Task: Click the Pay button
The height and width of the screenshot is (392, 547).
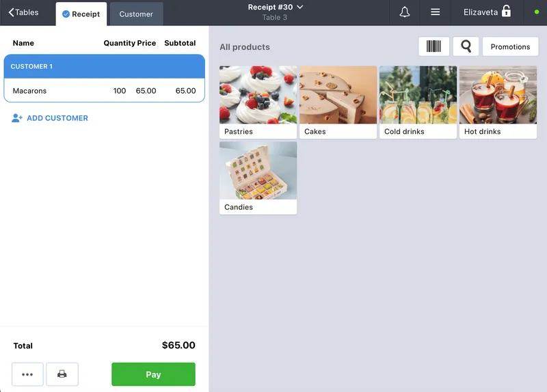Action: [x=153, y=374]
